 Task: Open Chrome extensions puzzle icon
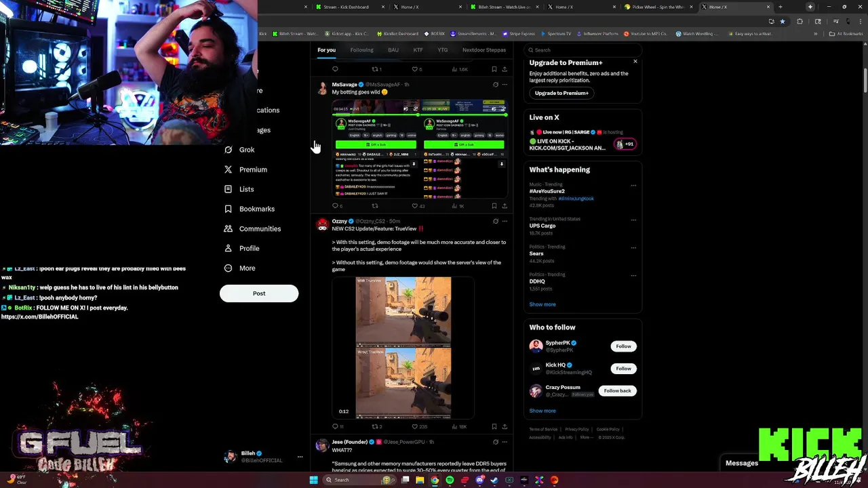(x=800, y=21)
